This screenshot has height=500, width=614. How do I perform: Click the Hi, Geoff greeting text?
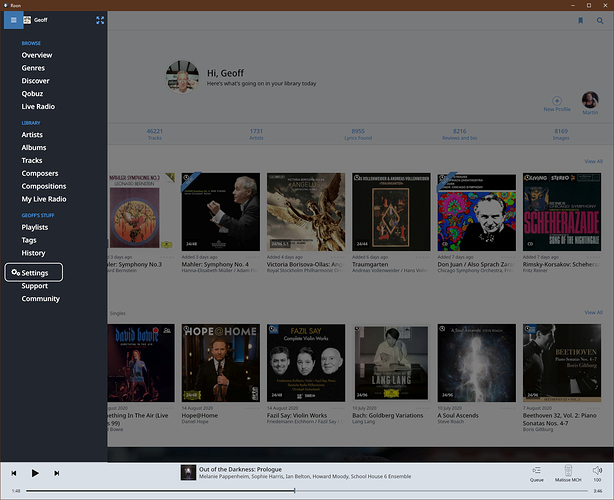225,73
